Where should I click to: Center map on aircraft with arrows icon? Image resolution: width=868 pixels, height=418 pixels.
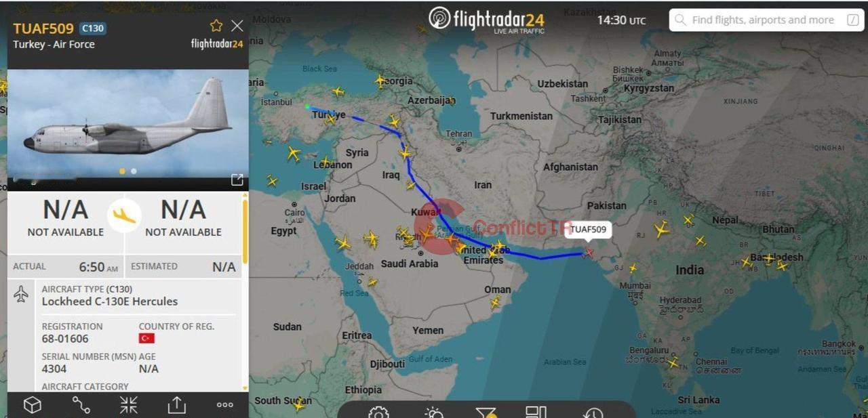pyautogui.click(x=129, y=404)
